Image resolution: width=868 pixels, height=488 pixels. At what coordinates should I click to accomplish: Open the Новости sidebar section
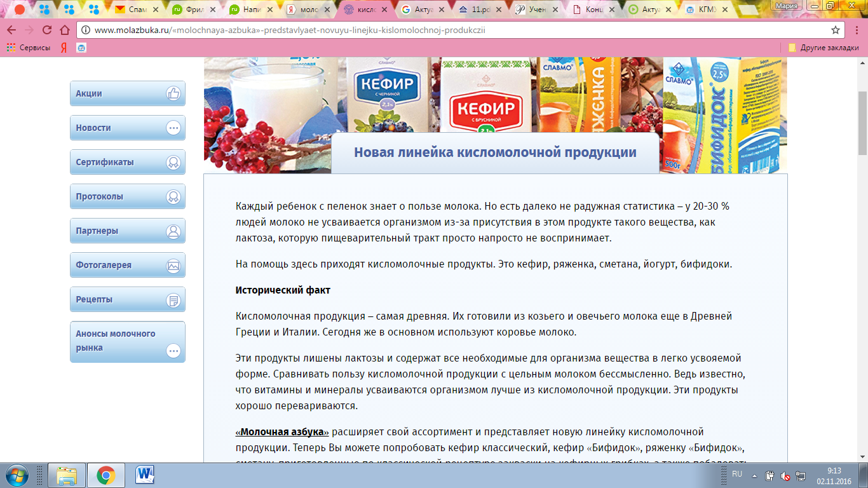point(128,128)
